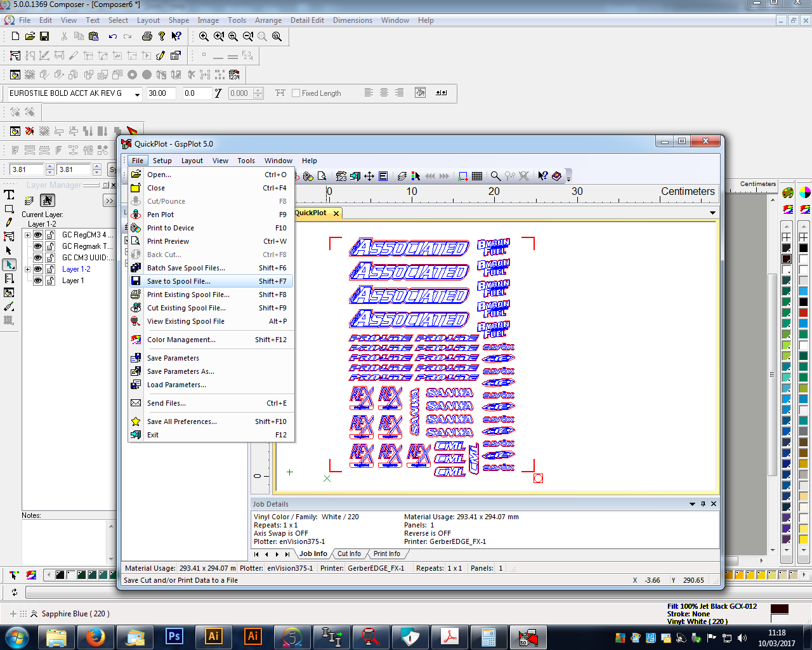Toggle visibility eye for GC CM3 UUID layer
Screen dimensions: 812x650
(x=38, y=258)
